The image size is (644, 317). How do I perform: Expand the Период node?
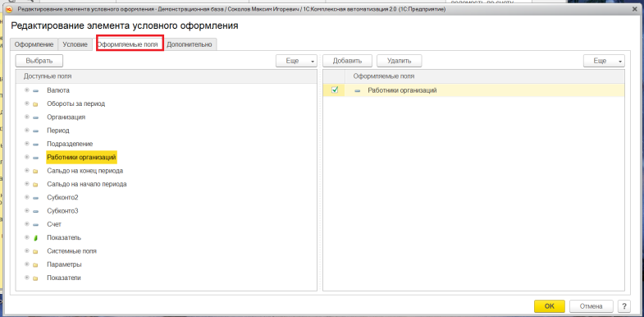[27, 131]
